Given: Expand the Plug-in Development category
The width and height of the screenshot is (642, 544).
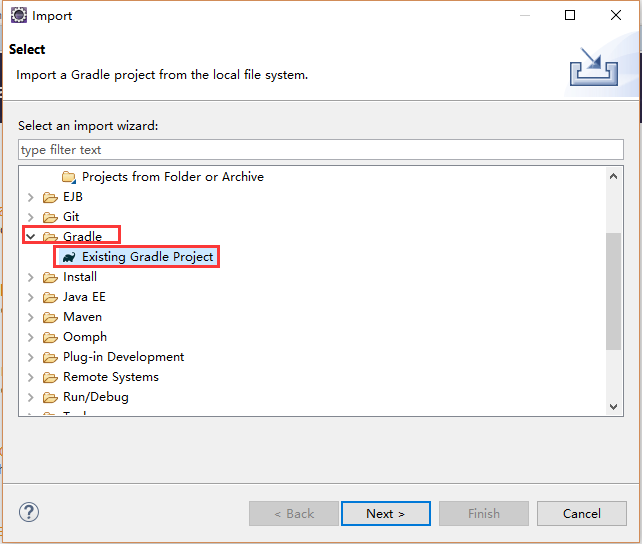Looking at the screenshot, I should (x=31, y=357).
